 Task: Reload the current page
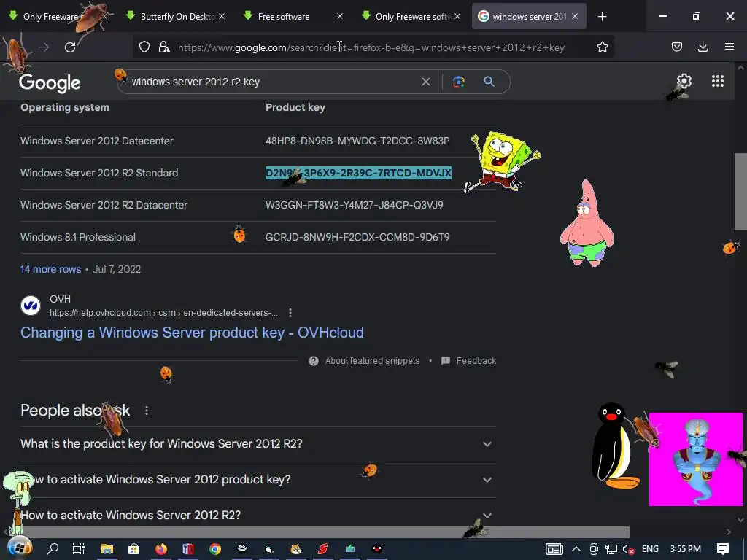(x=70, y=47)
